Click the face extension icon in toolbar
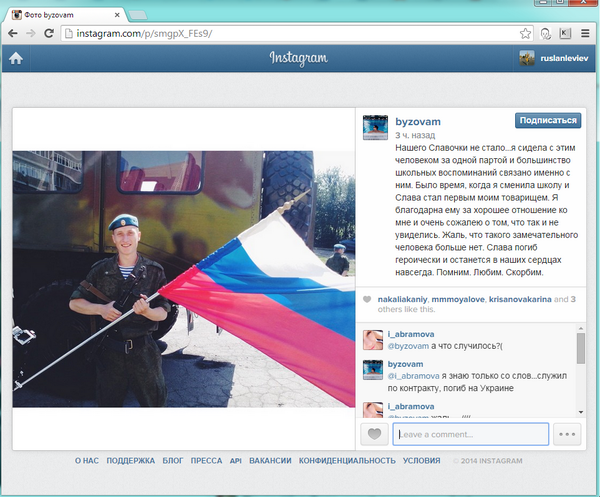 545,34
